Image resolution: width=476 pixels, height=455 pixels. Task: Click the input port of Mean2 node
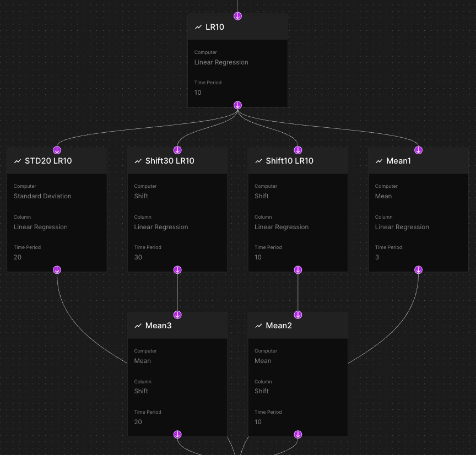click(298, 315)
